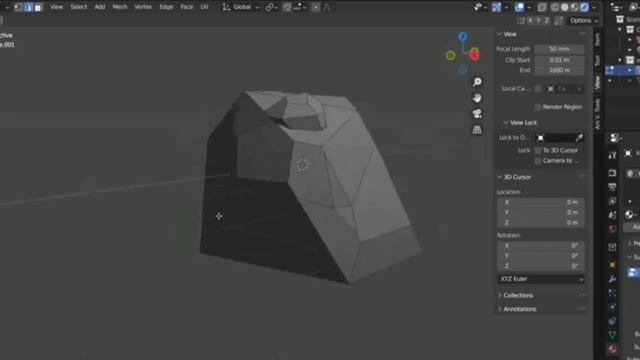Open the Vertex menu
Image resolution: width=640 pixels, height=360 pixels.
[x=143, y=7]
